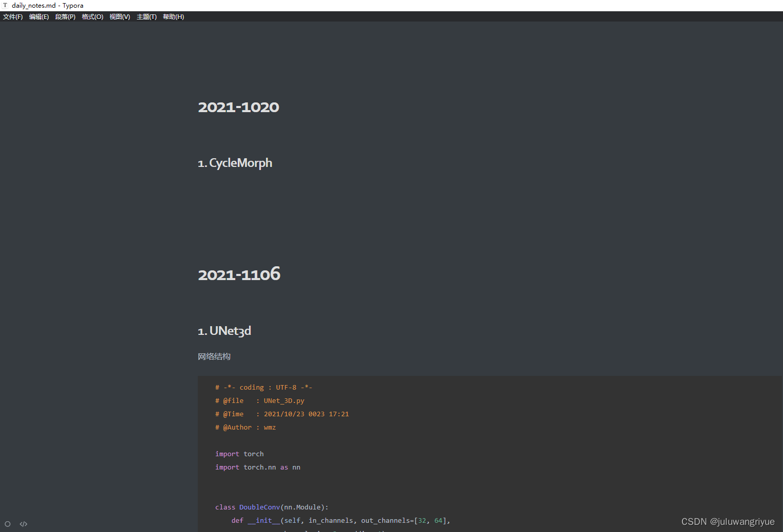This screenshot has width=783, height=532.
Task: Open the 主题(T) menu
Action: [147, 17]
